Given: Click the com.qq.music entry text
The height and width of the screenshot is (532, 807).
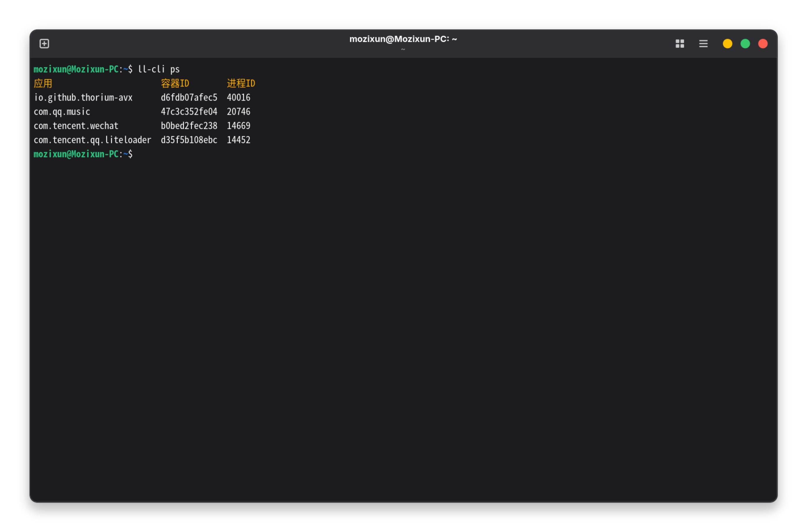Looking at the screenshot, I should [x=62, y=112].
